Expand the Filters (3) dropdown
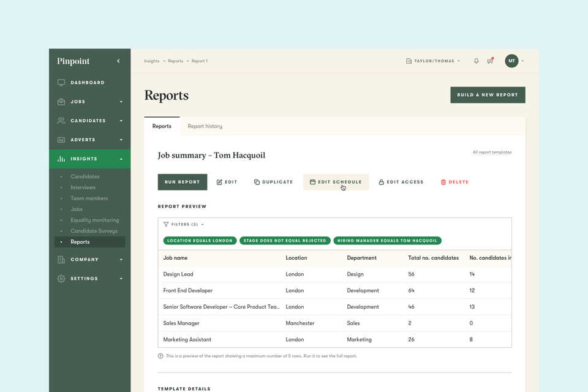Image resolution: width=588 pixels, height=392 pixels. coord(184,224)
